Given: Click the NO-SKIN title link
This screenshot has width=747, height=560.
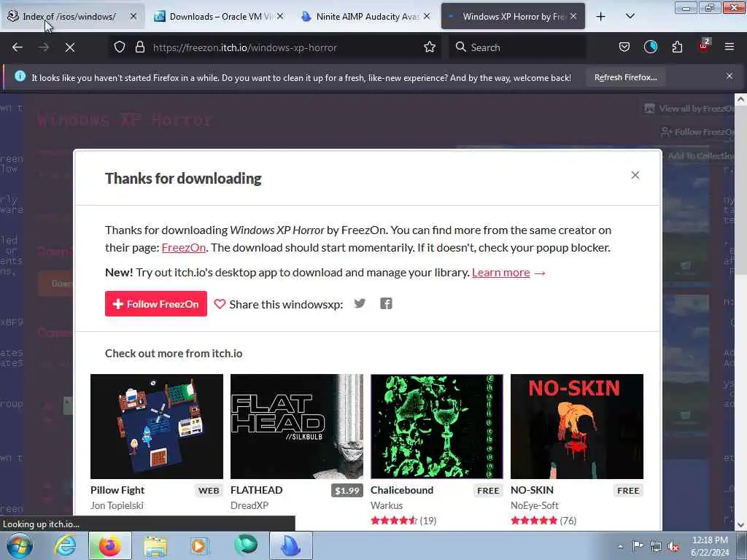Looking at the screenshot, I should tap(532, 490).
